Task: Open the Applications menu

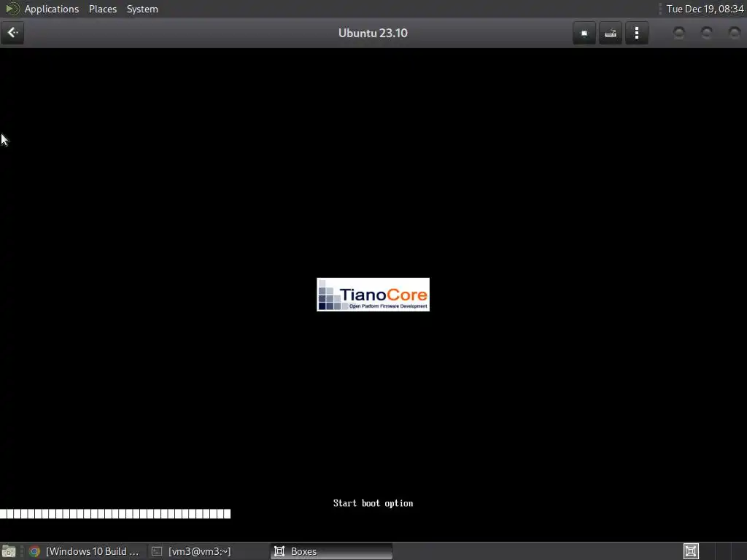Action: pos(52,9)
